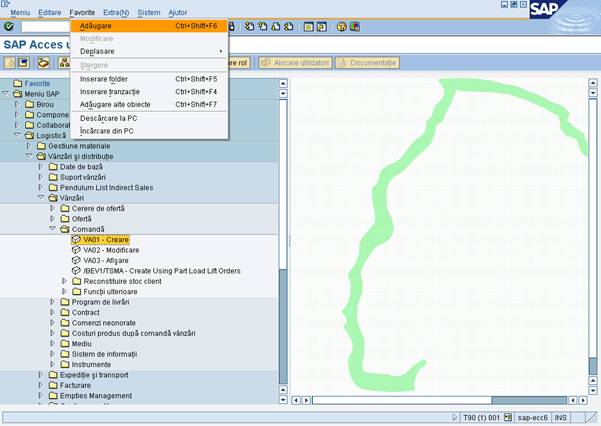Open the Sistem menu

pyautogui.click(x=149, y=13)
